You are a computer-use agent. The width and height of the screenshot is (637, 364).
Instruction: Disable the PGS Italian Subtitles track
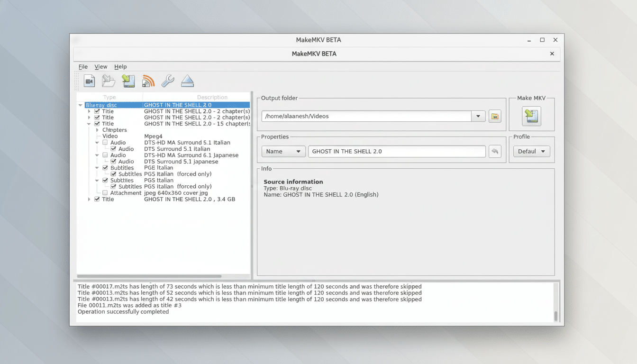pos(105,180)
